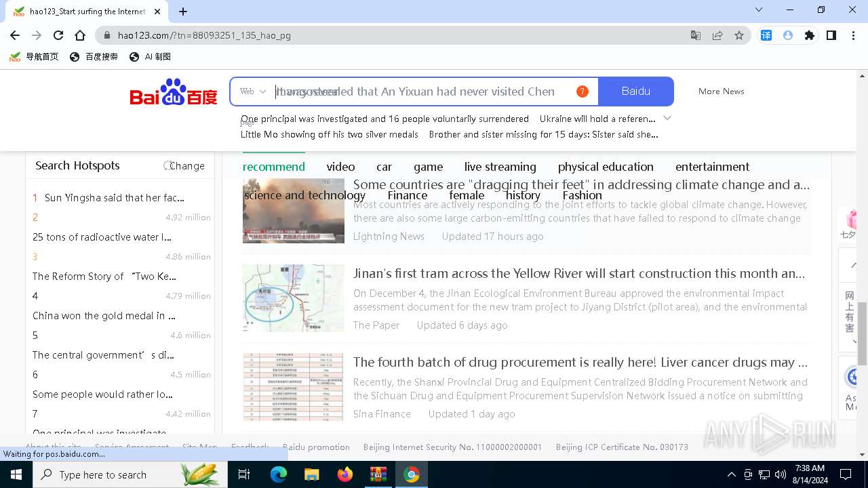
Task: Open WinRAR from the taskbar
Action: [x=378, y=474]
